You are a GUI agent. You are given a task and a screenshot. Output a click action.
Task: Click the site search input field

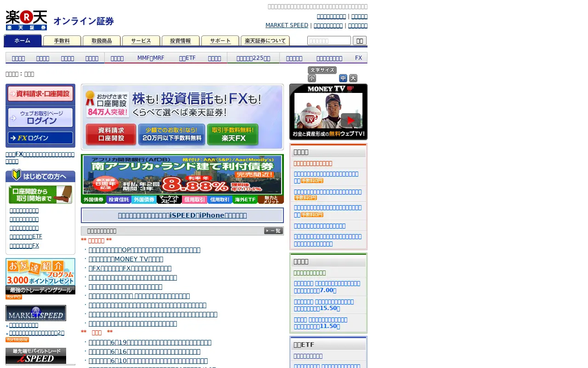point(329,40)
